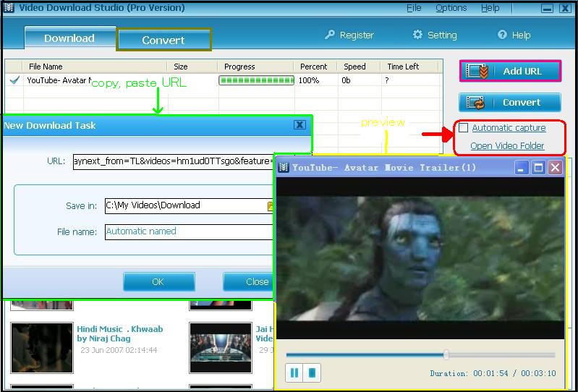Screen dimensions: 578x392
Task: Open the Automatic capture link
Action: pos(509,128)
